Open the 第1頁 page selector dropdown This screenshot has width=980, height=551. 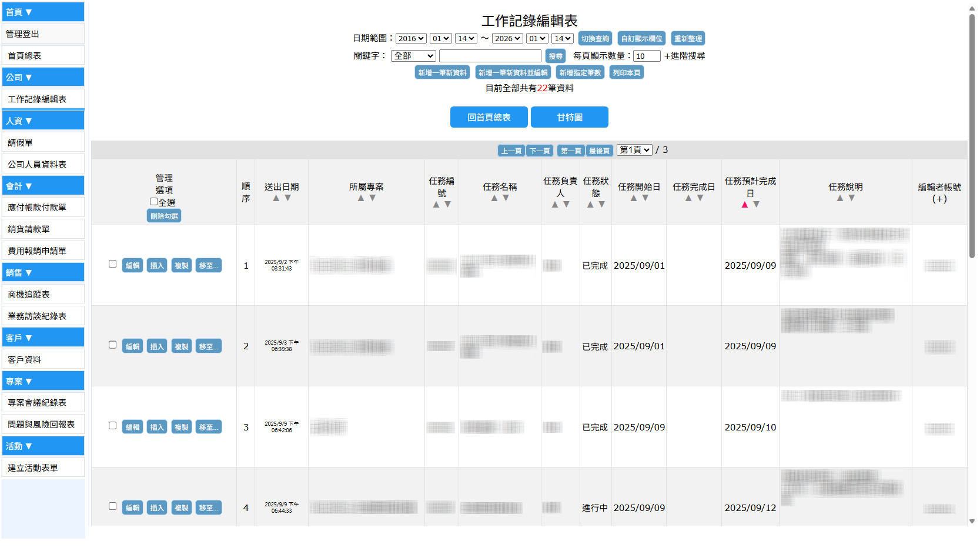tap(634, 150)
